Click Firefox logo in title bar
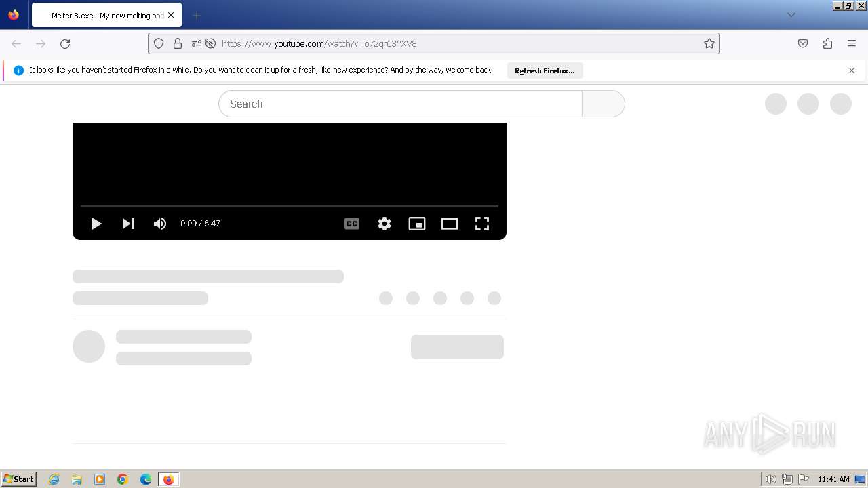This screenshot has height=488, width=868. click(14, 15)
